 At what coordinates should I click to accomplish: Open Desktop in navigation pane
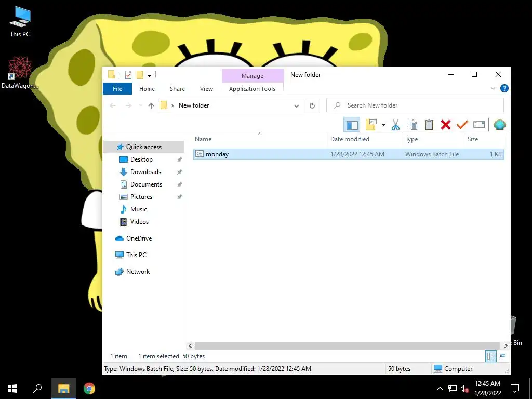tap(141, 159)
